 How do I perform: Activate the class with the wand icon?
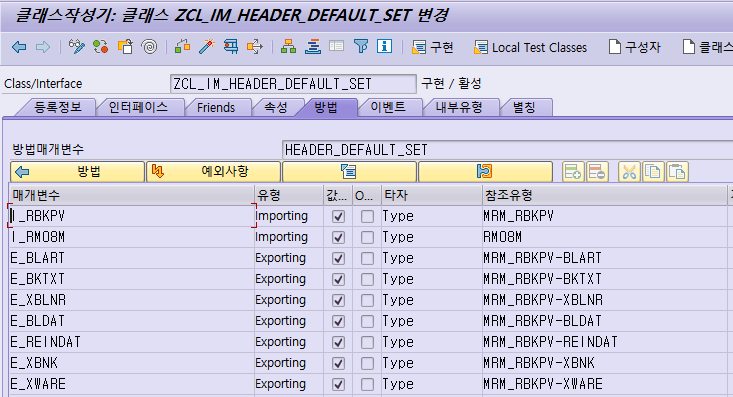(x=207, y=47)
